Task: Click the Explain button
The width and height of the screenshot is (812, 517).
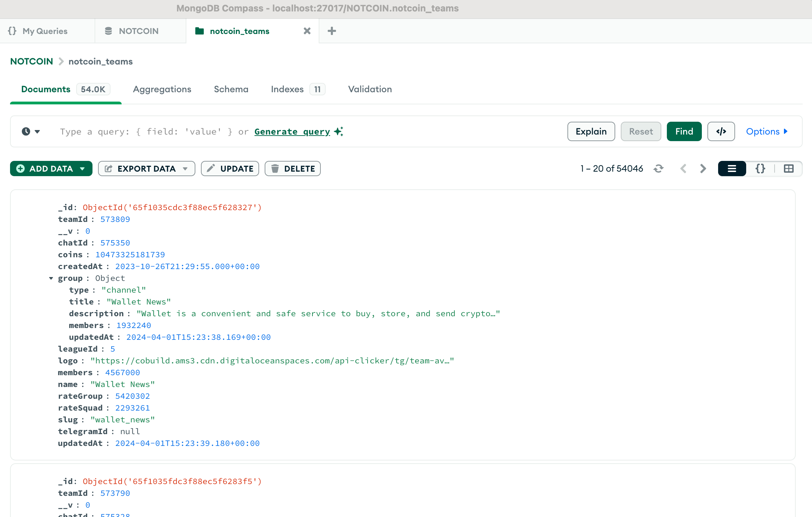Action: point(591,131)
